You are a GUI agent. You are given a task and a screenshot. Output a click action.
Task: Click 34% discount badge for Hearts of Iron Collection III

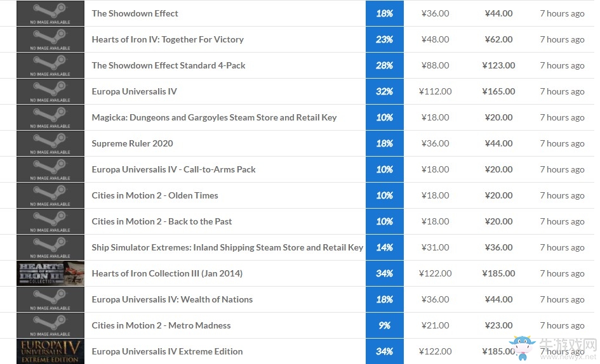(385, 273)
